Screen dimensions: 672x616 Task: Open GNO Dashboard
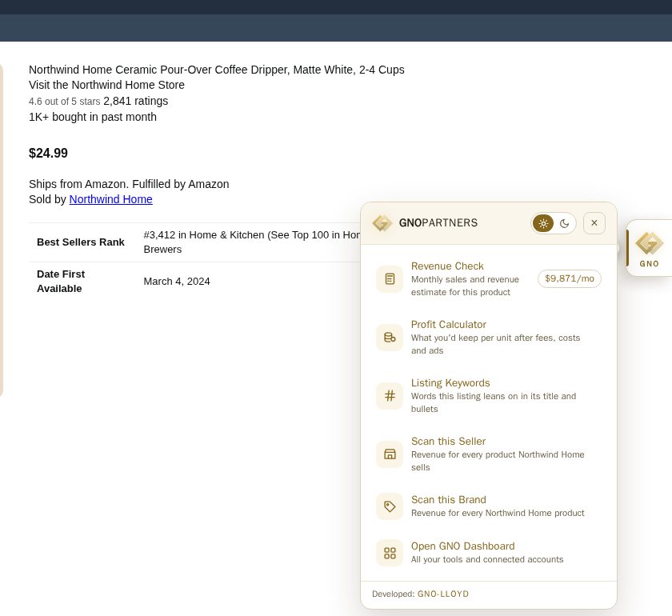(489, 553)
